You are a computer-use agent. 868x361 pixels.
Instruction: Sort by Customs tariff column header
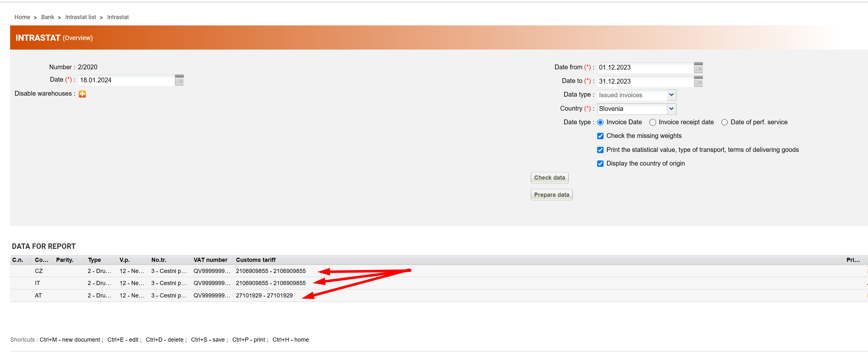[x=255, y=260]
